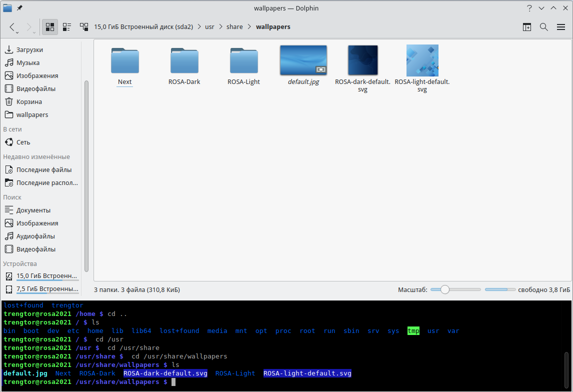Click свободно 3,8 ГиБ status text

[544, 289]
